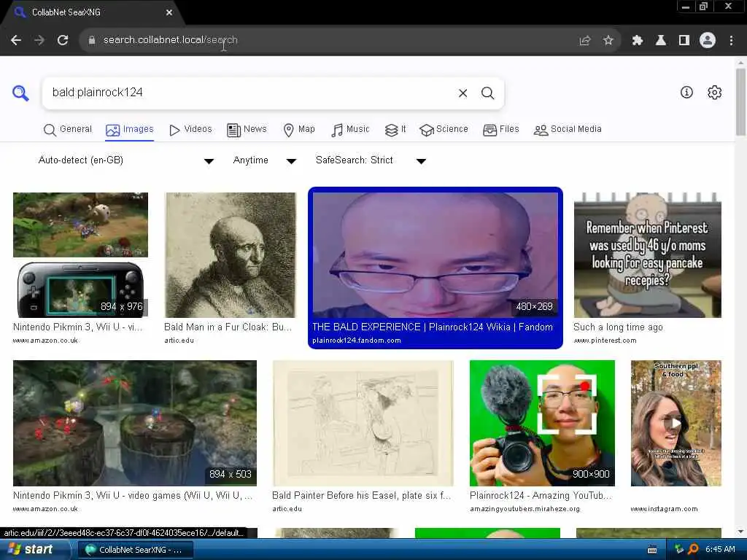Go back using browser back arrow

16,40
